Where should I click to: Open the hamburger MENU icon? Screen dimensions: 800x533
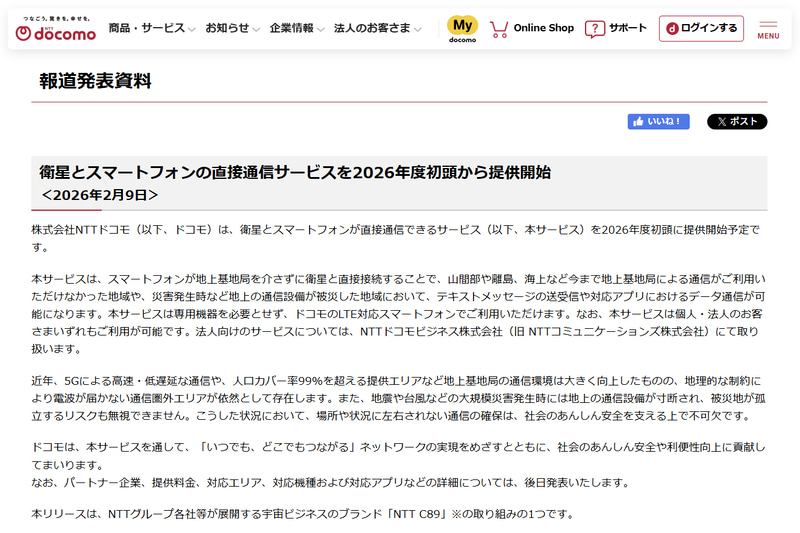tap(768, 25)
